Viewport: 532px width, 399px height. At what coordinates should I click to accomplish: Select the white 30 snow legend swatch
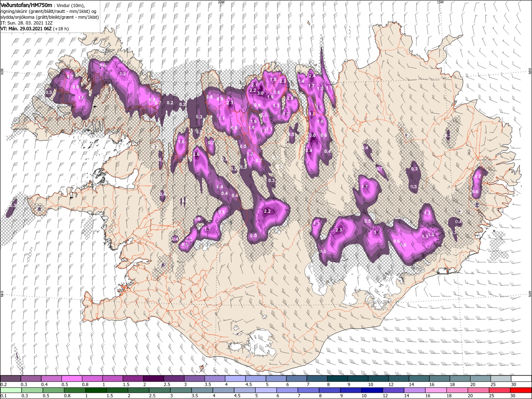coord(521,379)
